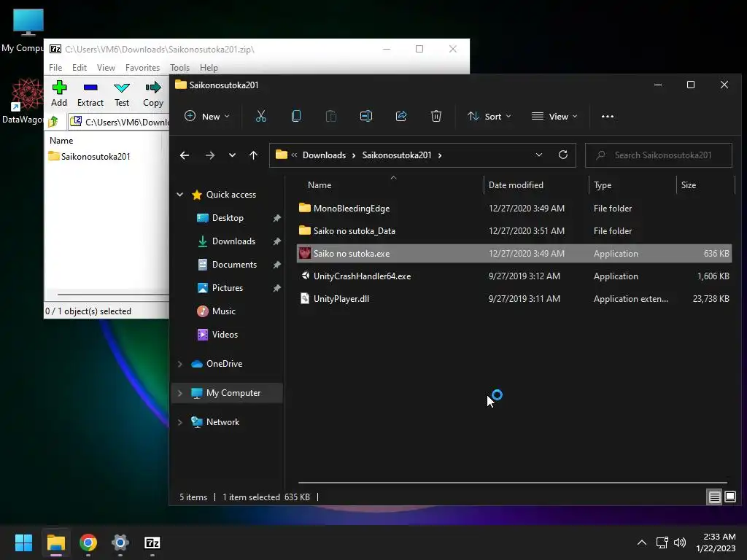Select the Saiko no sutoka_Data folder
The width and height of the screenshot is (747, 560).
(514, 231)
